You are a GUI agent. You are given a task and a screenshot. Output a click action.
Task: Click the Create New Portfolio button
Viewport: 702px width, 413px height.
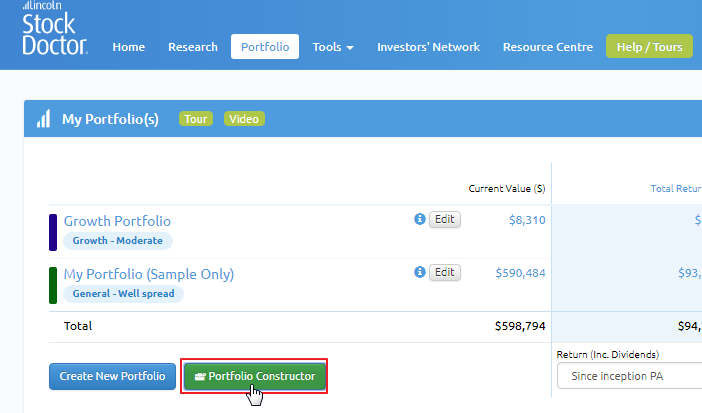pos(112,376)
